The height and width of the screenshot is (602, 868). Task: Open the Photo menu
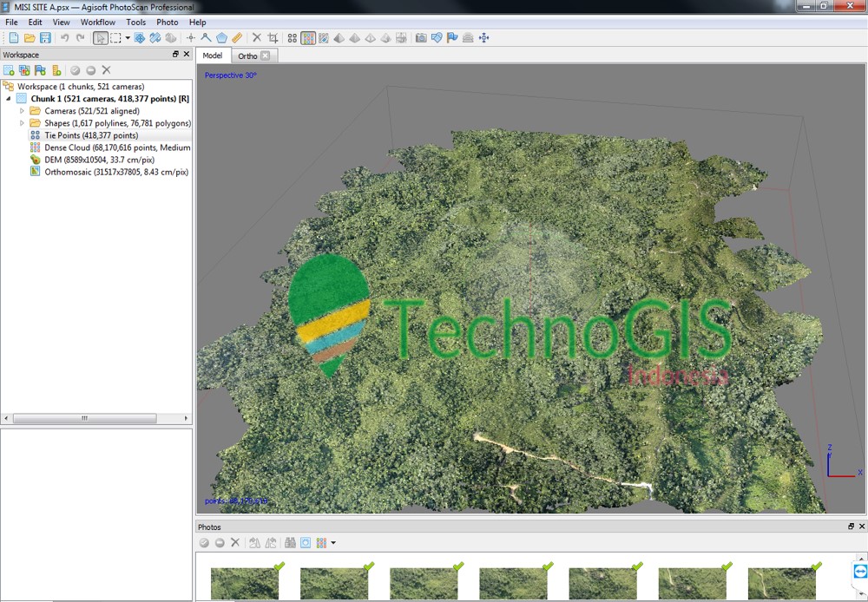[168, 23]
